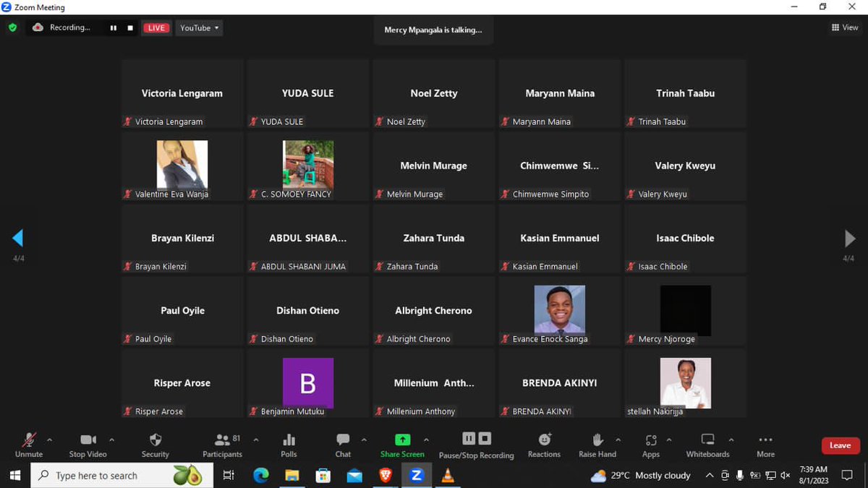This screenshot has width=868, height=488.
Task: Stop Video camera button
Action: [88, 445]
